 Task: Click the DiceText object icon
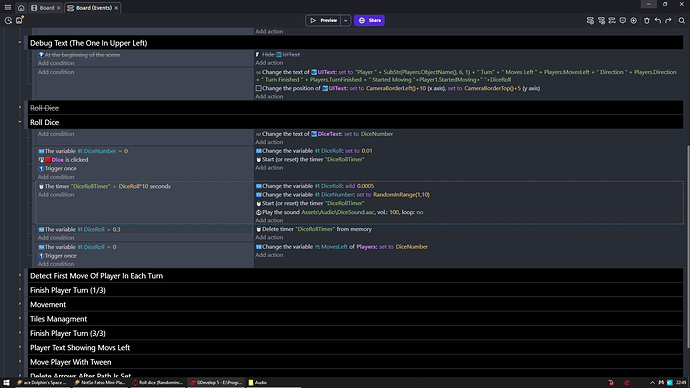click(314, 134)
